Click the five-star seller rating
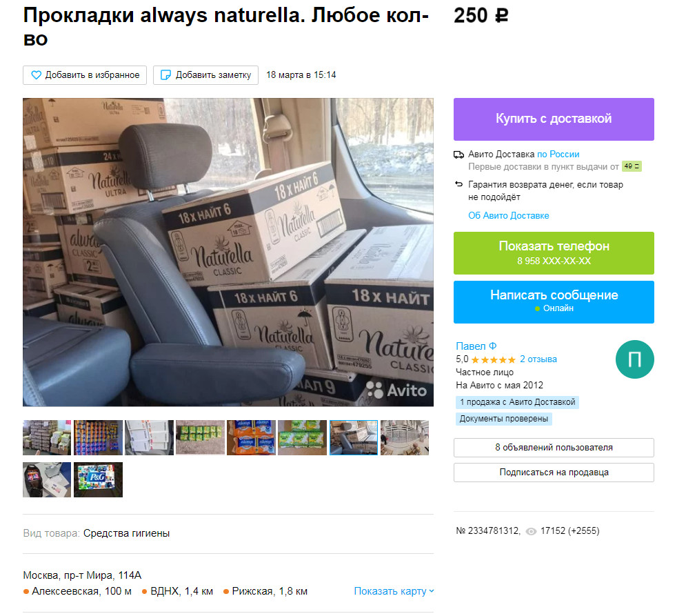Screen dimensions: 686x616 pos(493,360)
